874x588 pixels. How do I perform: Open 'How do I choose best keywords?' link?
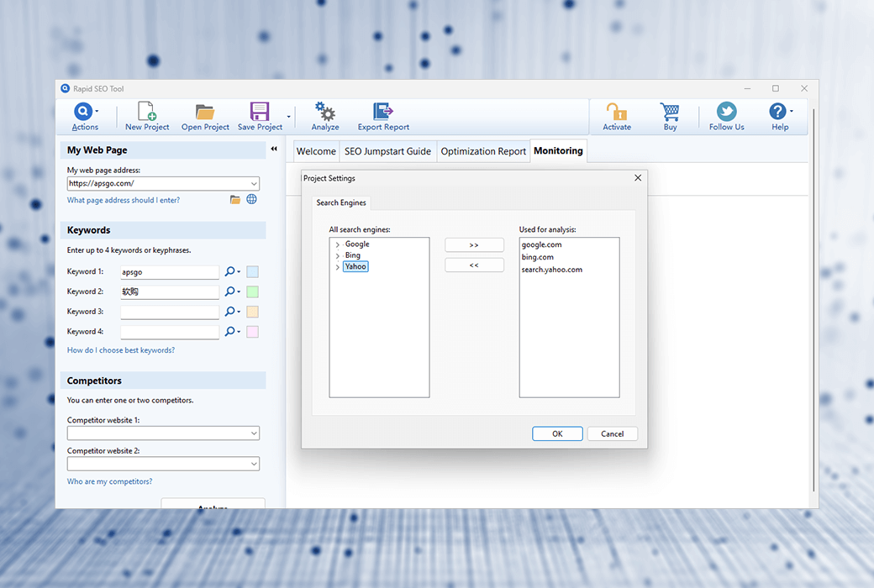coord(121,350)
